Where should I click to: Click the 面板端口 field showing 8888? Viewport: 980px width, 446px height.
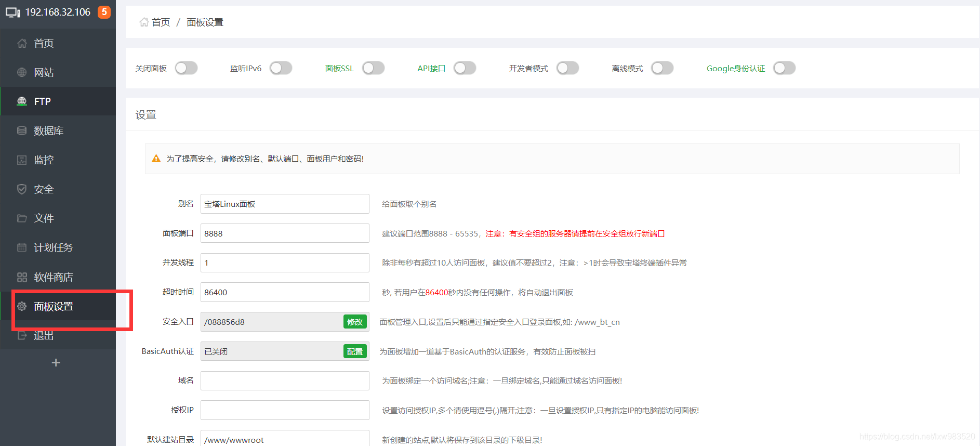(285, 233)
